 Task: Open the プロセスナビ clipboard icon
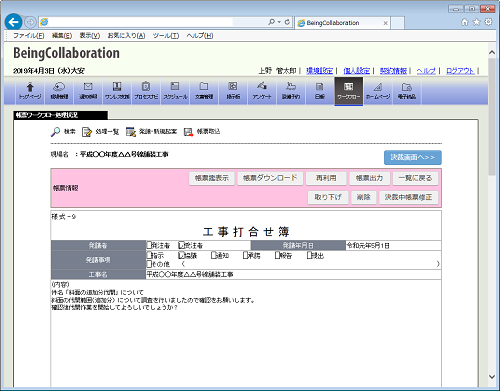coord(146,91)
